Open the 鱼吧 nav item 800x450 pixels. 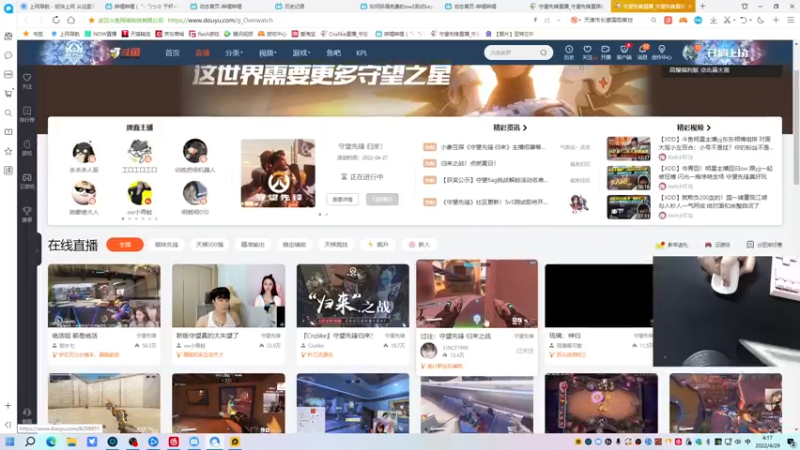[333, 53]
